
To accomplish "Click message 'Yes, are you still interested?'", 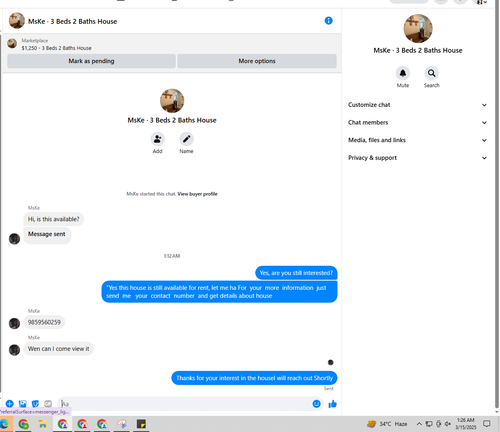I will pos(296,273).
